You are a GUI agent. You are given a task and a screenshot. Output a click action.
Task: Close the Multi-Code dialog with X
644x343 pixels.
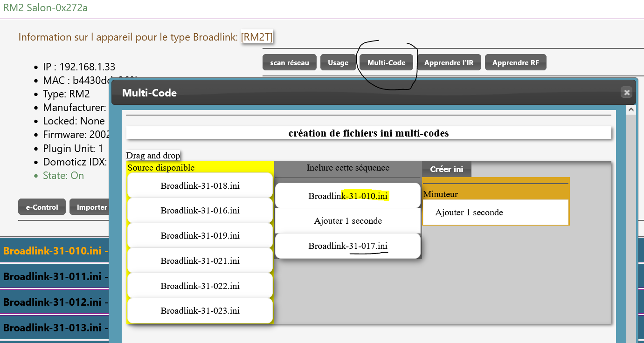tap(626, 92)
